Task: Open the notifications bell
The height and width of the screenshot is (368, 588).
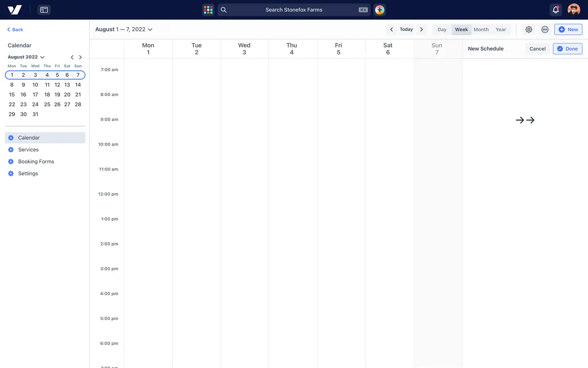Action: [x=555, y=10]
